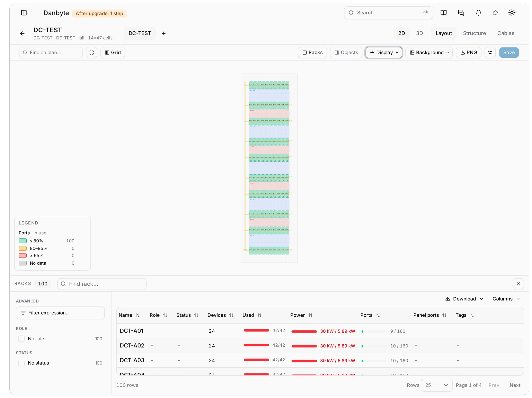The width and height of the screenshot is (532, 398).
Task: Click the favorites star icon
Action: point(495,13)
